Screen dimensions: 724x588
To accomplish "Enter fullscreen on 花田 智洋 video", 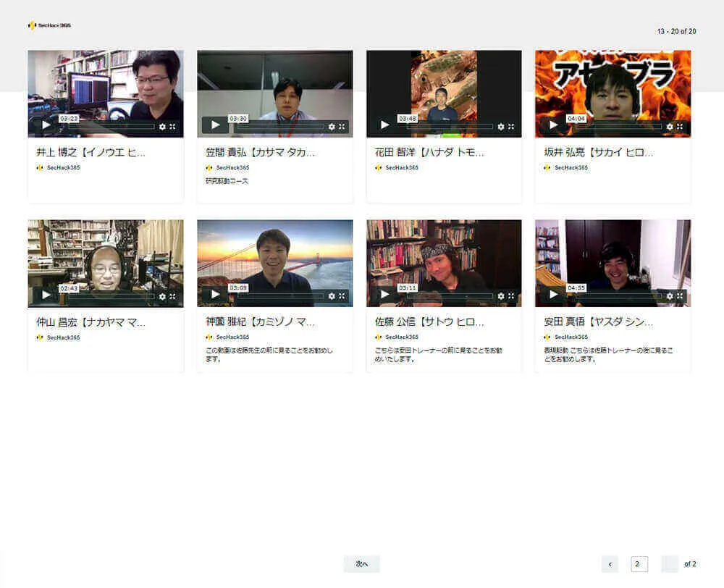I will tap(511, 127).
